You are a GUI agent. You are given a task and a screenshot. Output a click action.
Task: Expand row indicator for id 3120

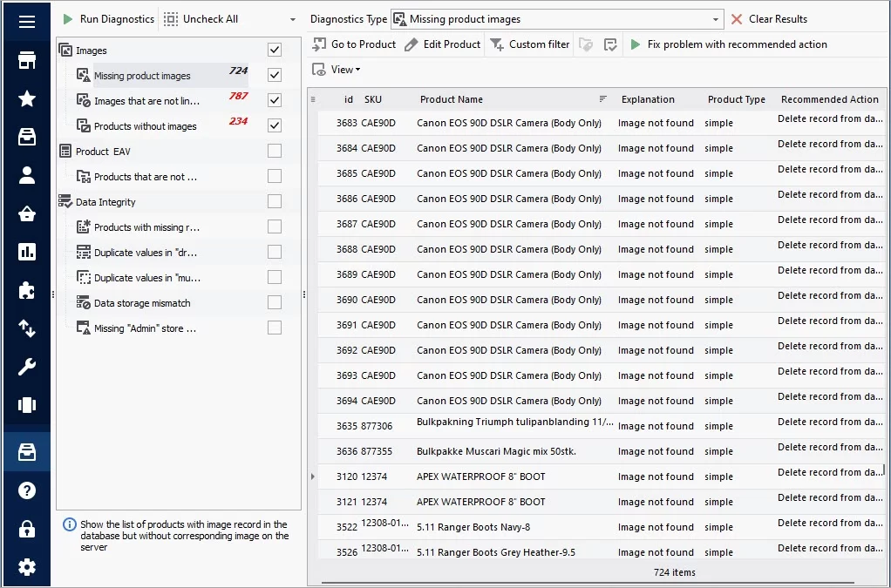click(x=312, y=476)
